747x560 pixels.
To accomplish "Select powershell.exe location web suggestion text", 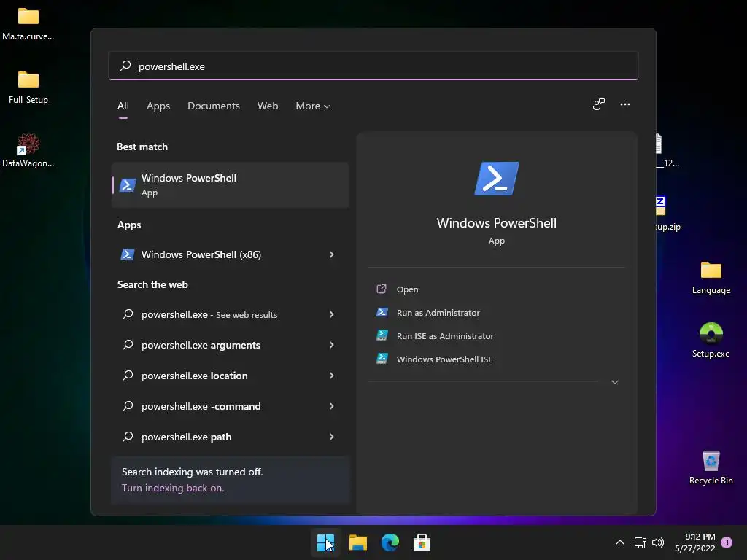I will [x=194, y=376].
